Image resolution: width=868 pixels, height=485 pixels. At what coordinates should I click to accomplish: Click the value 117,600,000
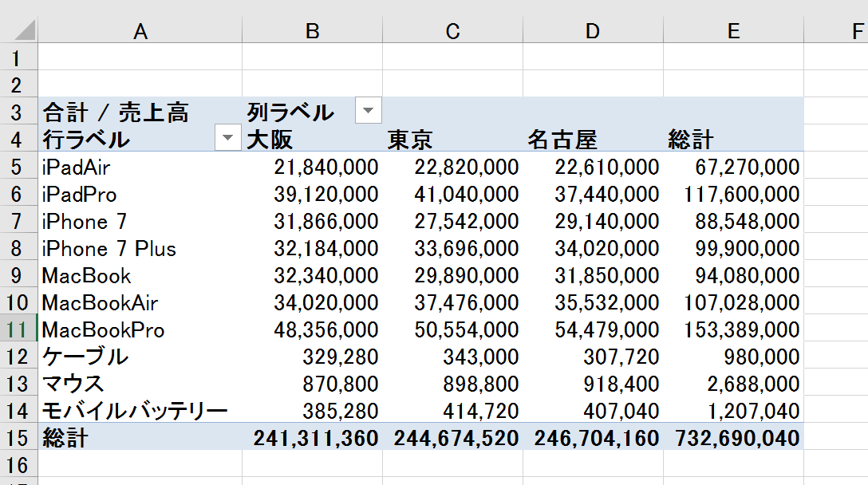[x=742, y=195]
